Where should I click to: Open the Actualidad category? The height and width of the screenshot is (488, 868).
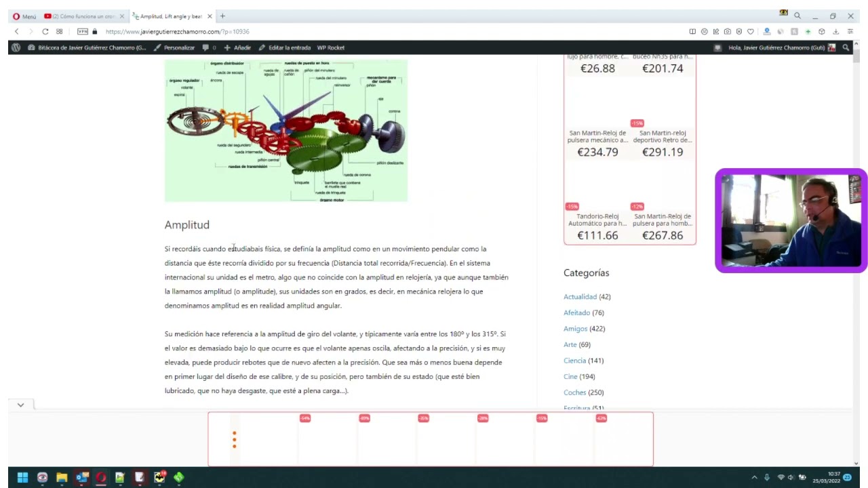coord(580,297)
